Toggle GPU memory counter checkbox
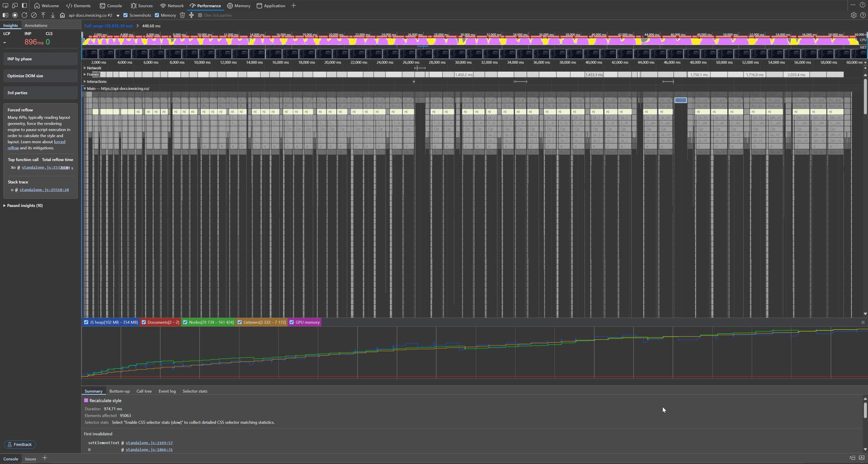The height and width of the screenshot is (464, 868). [x=292, y=322]
